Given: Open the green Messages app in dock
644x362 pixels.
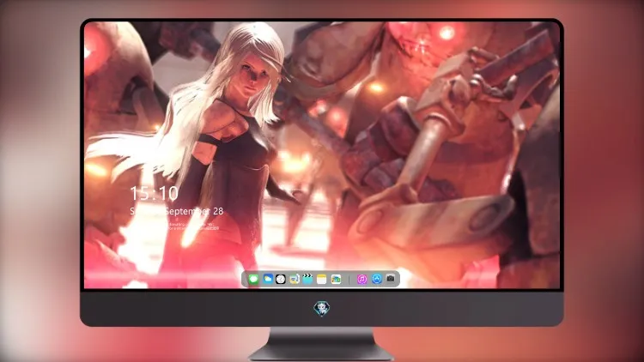Looking at the screenshot, I should tap(253, 280).
